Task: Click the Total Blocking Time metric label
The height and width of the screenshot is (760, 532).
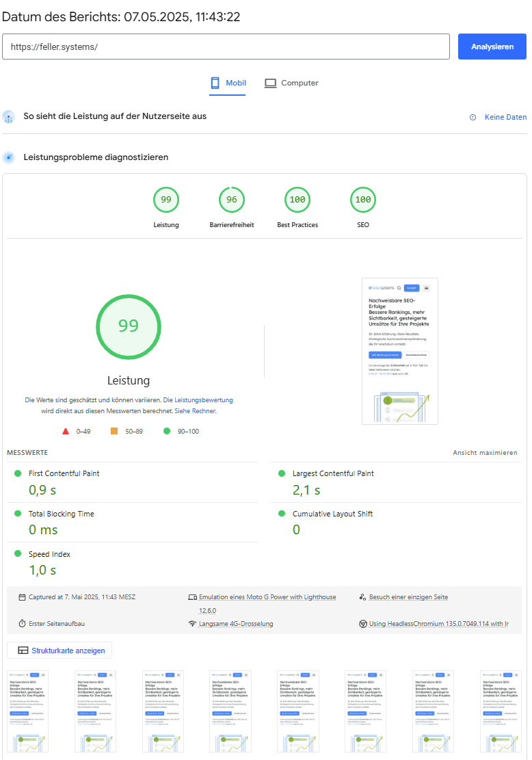Action: click(x=61, y=514)
